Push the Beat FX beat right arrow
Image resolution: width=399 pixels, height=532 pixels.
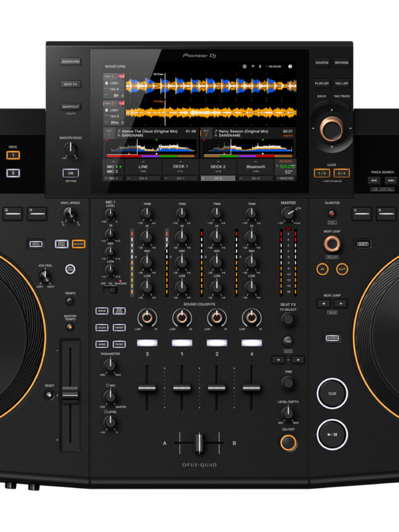pyautogui.click(x=298, y=360)
